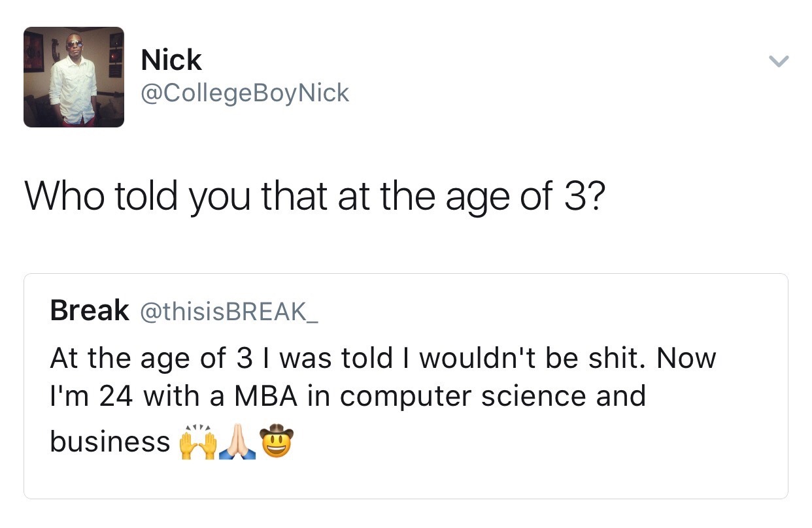Select the "Who told you that" tweet text
Screen dimensions: 812x528
(x=314, y=197)
